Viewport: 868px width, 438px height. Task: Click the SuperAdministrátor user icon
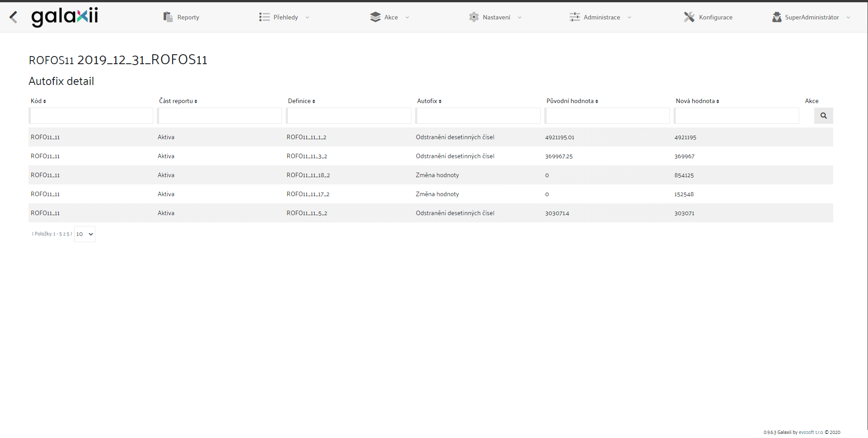coord(777,17)
